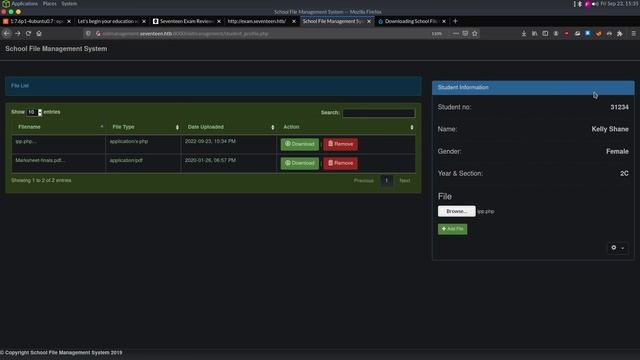Select the 'application/x-php' file type cell
The height and width of the screenshot is (360, 640).
(143, 144)
